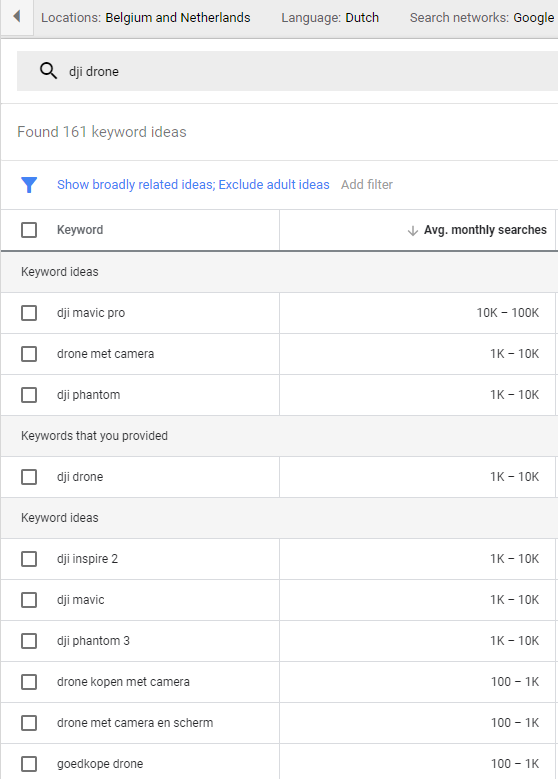
Task: Click Add filter
Action: [x=367, y=185]
